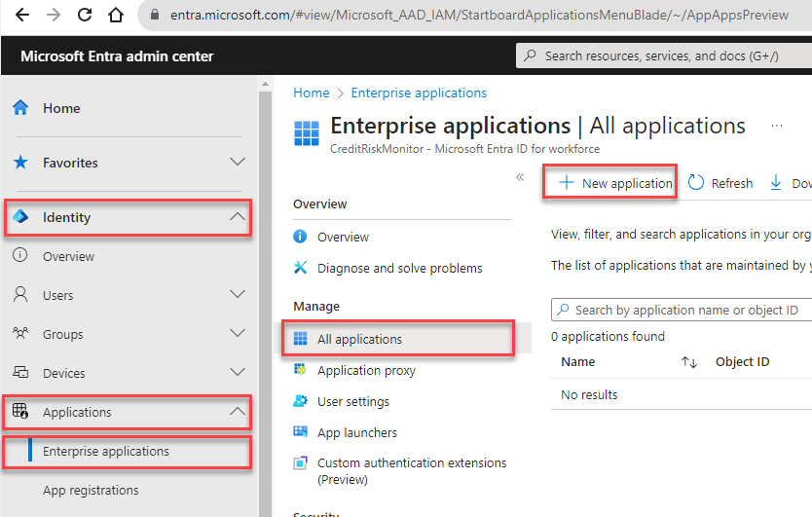Click the 'No results' text
The width and height of the screenshot is (812, 517).
pyautogui.click(x=589, y=394)
